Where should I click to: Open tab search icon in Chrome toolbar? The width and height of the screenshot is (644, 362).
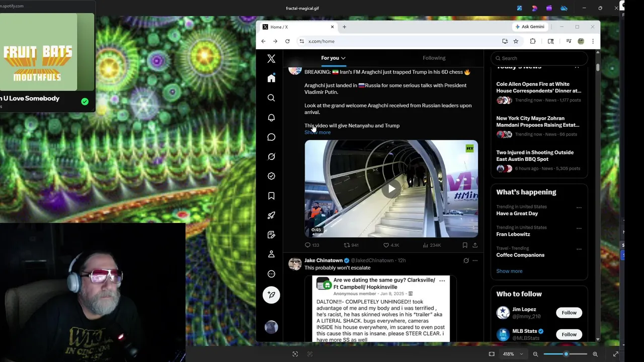550,41
